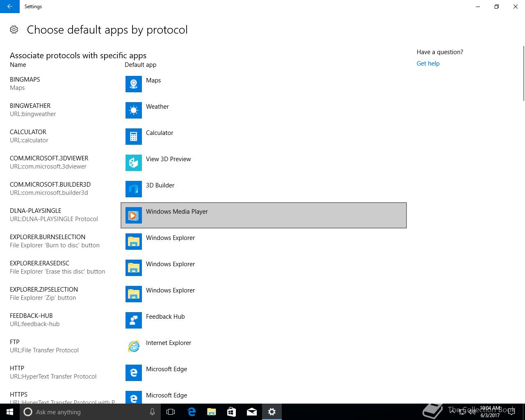The height and width of the screenshot is (420, 525).
Task: Click the View 3D Preview icon
Action: click(134, 163)
